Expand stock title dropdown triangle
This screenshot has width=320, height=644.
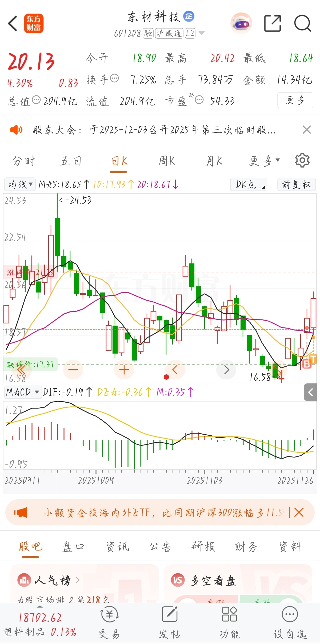202,33
